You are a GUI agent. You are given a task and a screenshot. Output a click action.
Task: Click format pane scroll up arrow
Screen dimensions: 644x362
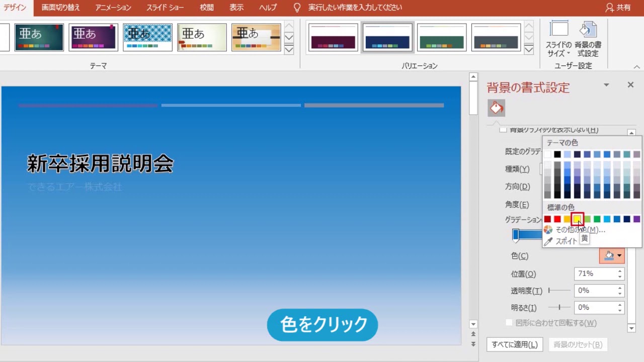(631, 133)
